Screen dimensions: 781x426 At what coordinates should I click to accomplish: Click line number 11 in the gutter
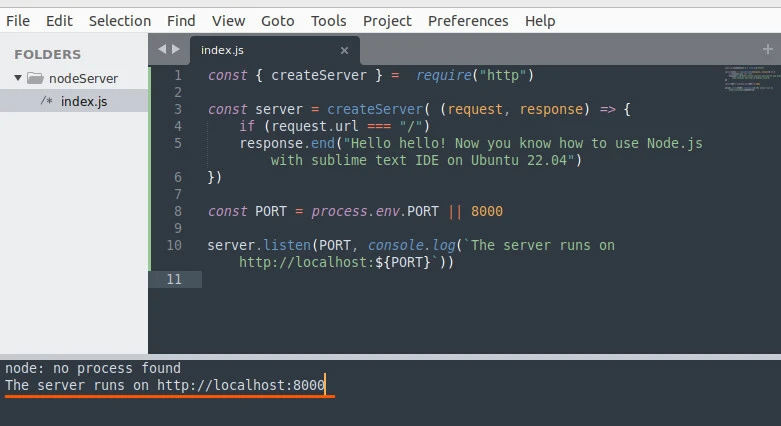click(173, 279)
